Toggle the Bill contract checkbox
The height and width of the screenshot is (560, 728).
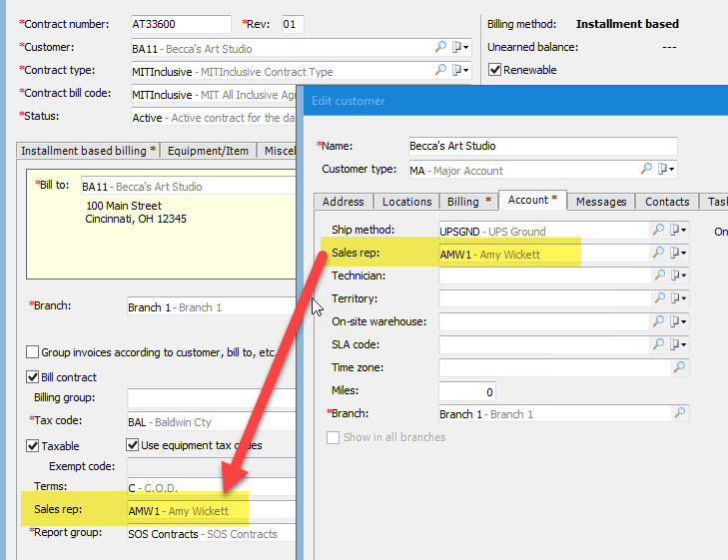33,377
